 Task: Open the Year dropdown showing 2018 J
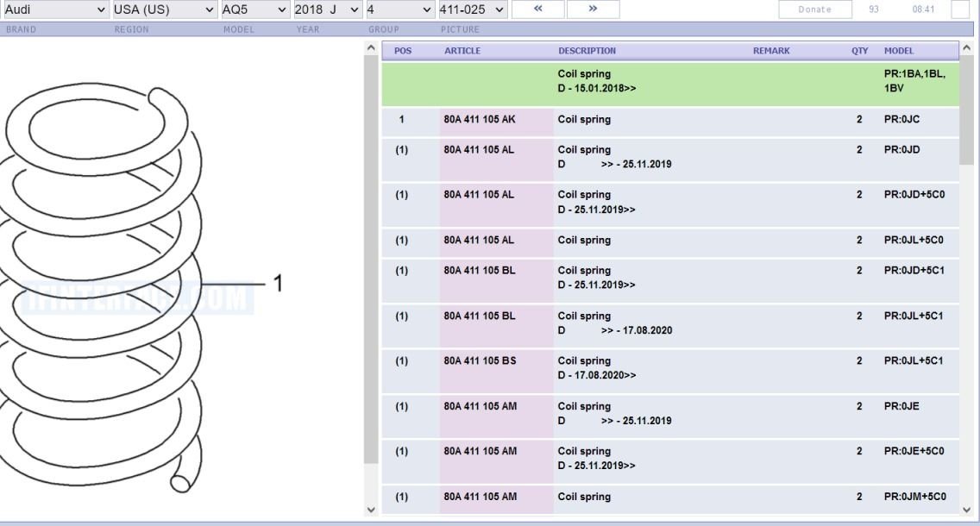325,9
